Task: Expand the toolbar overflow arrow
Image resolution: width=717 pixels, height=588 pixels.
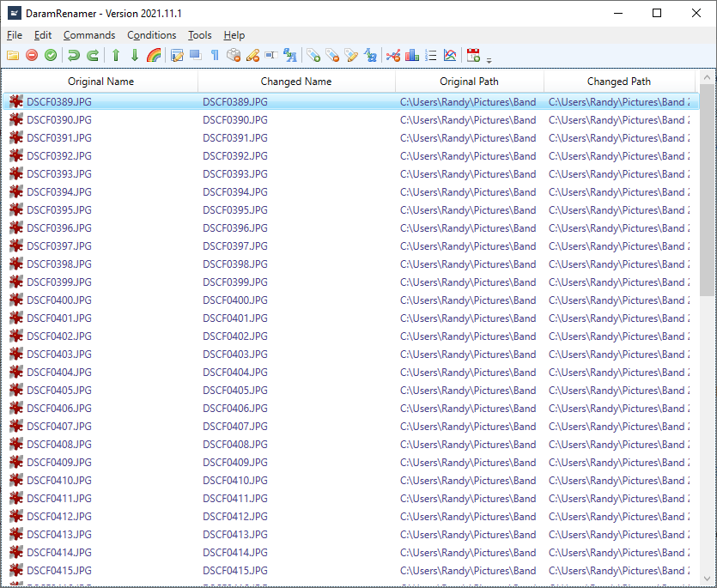Action: [x=489, y=60]
